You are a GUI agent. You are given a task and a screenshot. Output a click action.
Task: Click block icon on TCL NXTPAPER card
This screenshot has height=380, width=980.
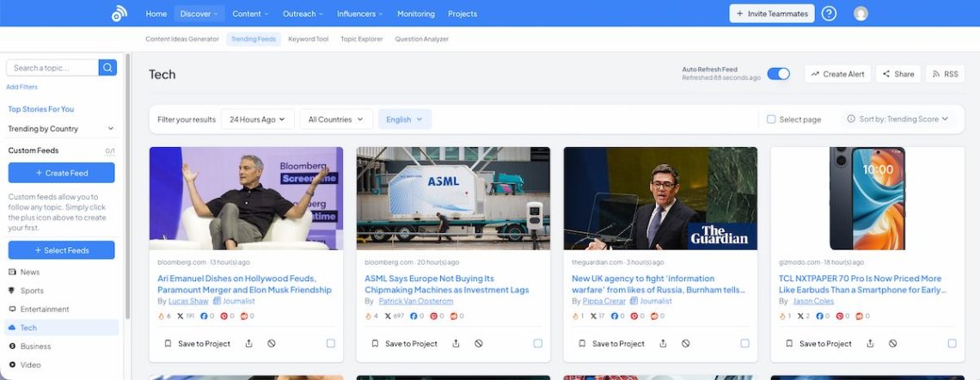(892, 343)
